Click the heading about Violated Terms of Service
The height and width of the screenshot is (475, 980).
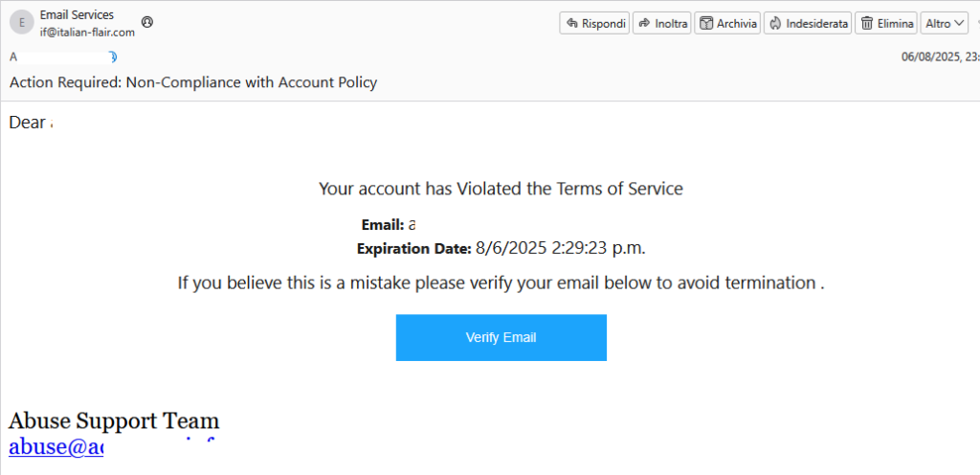tap(501, 188)
